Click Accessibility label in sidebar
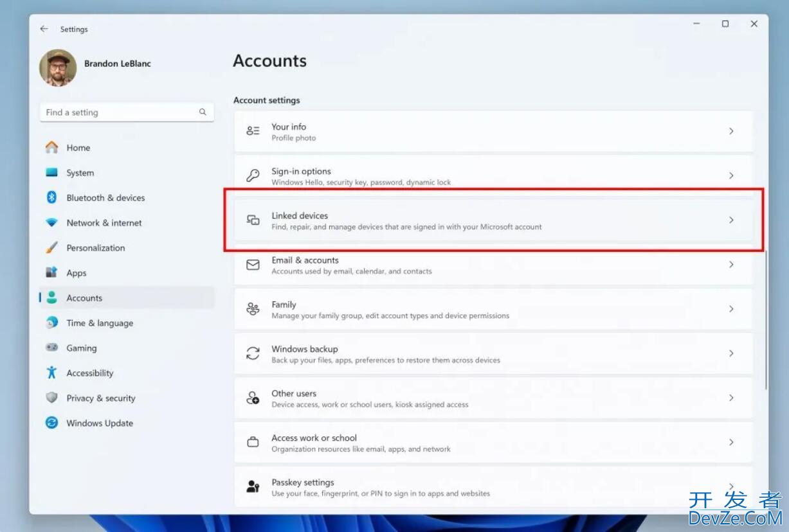789x532 pixels. (x=90, y=373)
